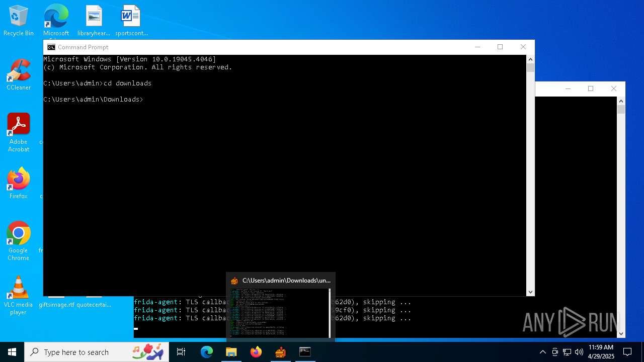The height and width of the screenshot is (362, 644).
Task: Click the search highlights doodle icon
Action: [148, 351]
